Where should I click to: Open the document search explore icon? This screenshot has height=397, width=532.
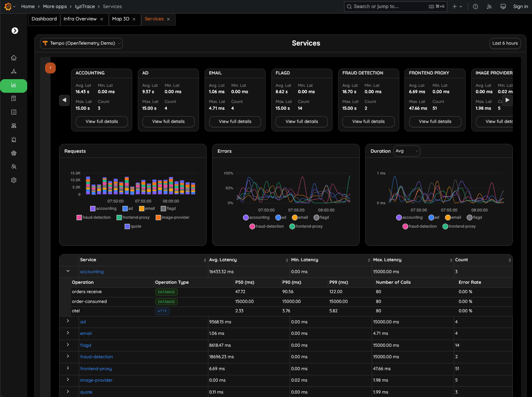14,98
